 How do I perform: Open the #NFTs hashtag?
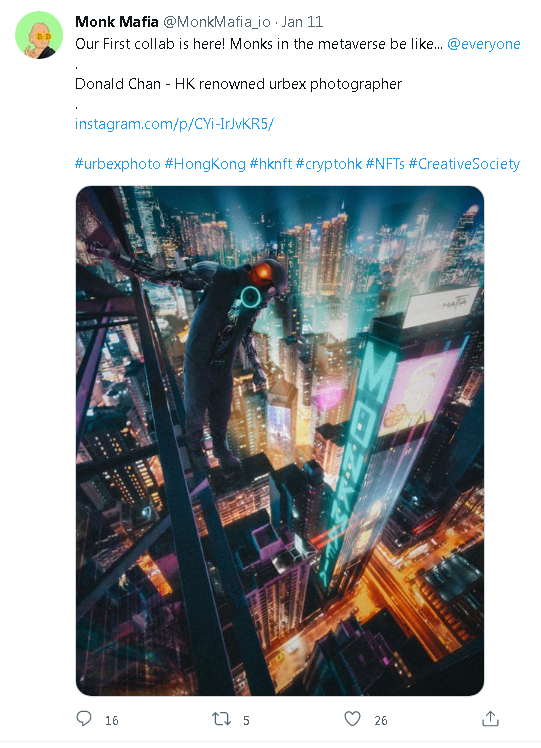[385, 164]
